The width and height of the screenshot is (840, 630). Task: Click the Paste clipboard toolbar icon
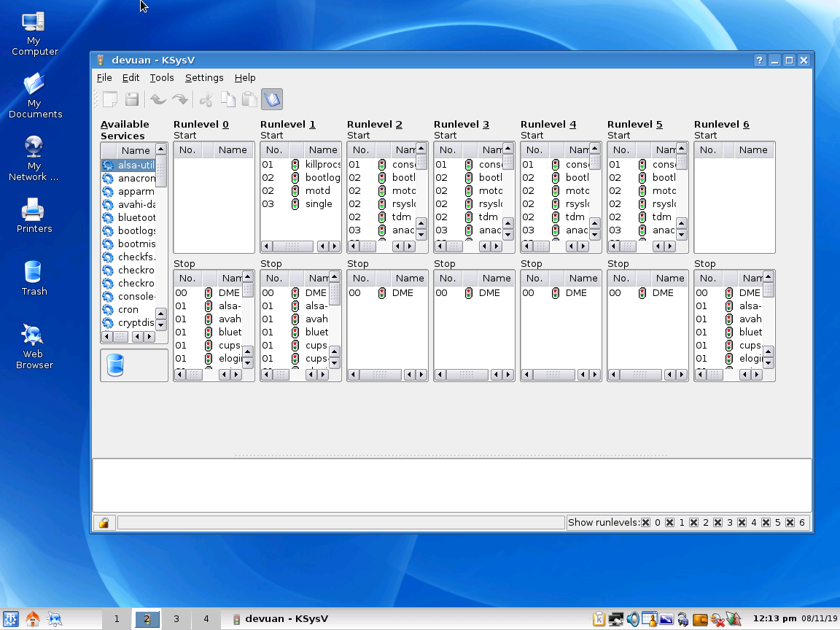tap(249, 99)
